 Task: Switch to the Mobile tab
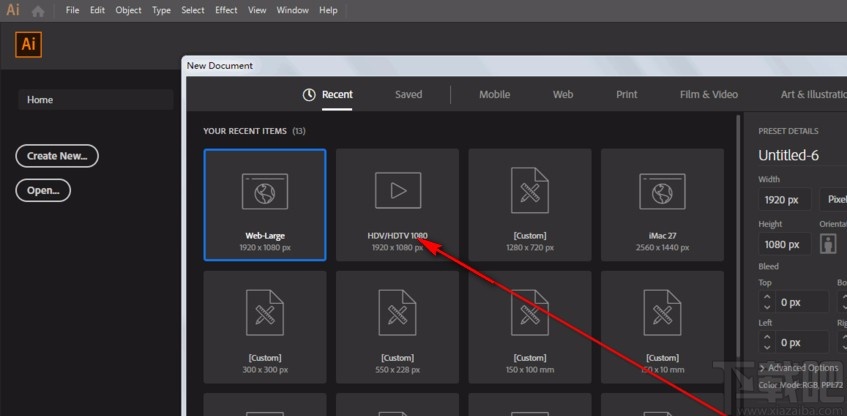coord(494,95)
